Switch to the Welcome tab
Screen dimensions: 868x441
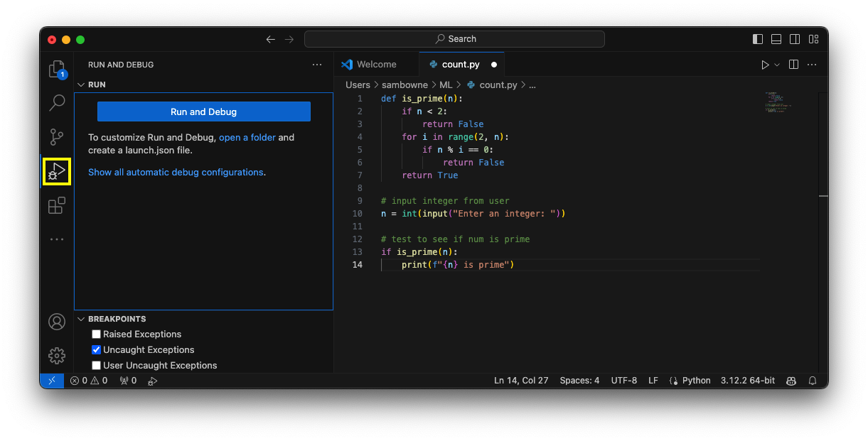coord(376,65)
